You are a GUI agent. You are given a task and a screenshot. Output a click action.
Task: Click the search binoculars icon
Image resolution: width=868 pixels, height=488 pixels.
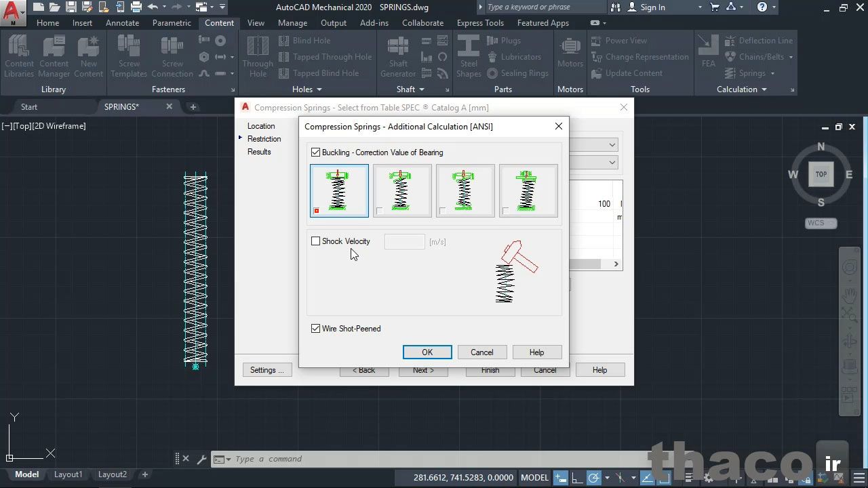tap(616, 7)
